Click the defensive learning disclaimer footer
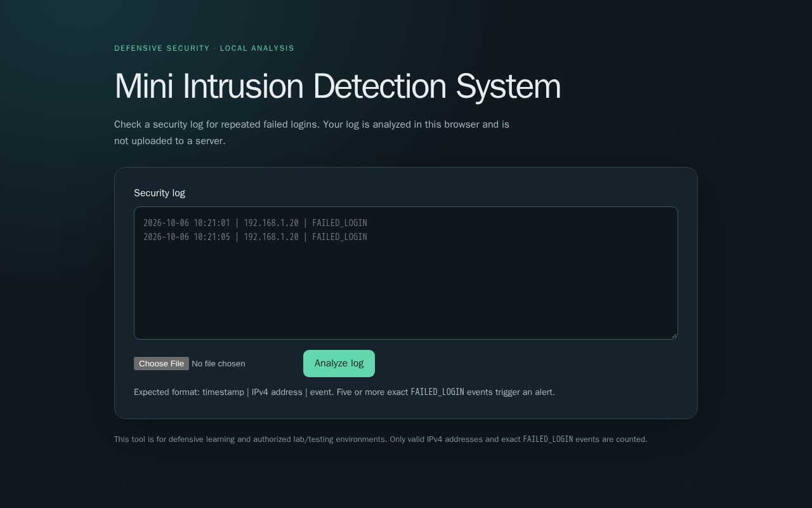The height and width of the screenshot is (508, 812). click(x=381, y=439)
